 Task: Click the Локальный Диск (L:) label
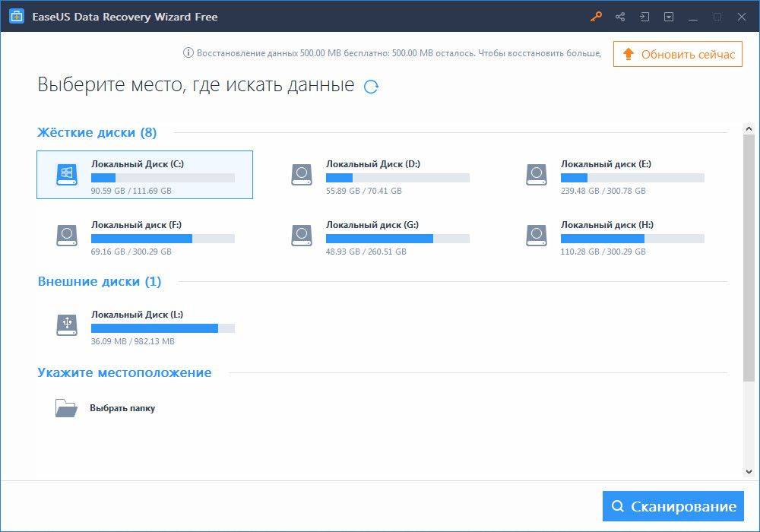pyautogui.click(x=137, y=315)
